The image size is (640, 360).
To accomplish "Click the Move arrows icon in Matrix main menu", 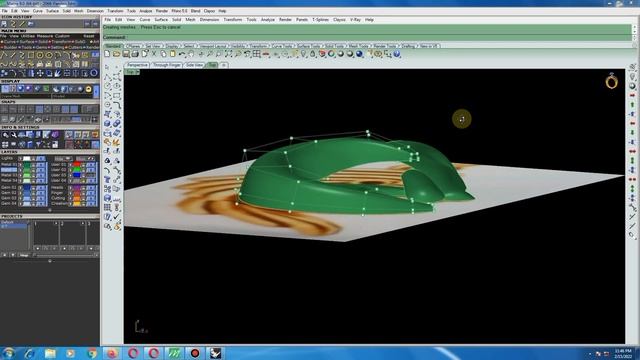I will point(40,73).
